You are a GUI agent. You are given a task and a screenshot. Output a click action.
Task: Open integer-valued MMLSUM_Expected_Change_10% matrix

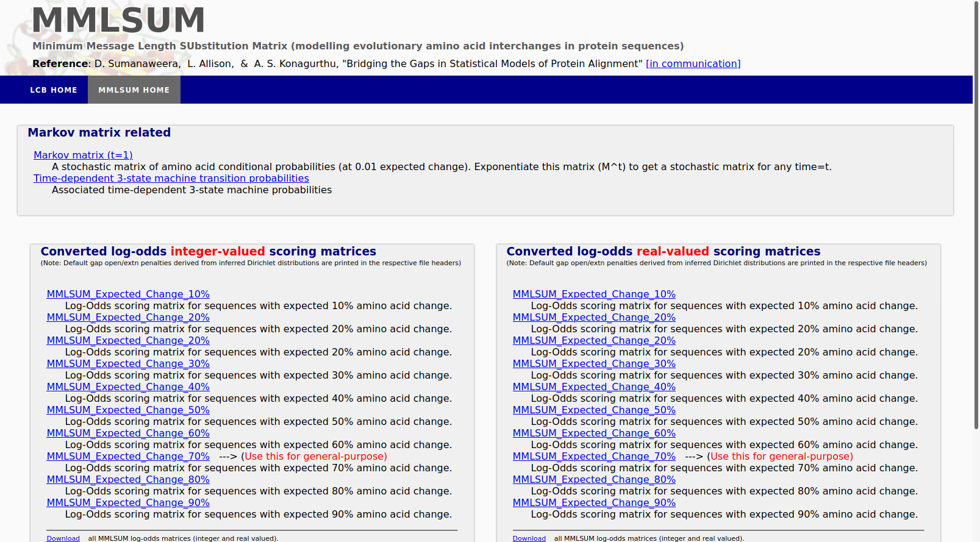coord(128,294)
